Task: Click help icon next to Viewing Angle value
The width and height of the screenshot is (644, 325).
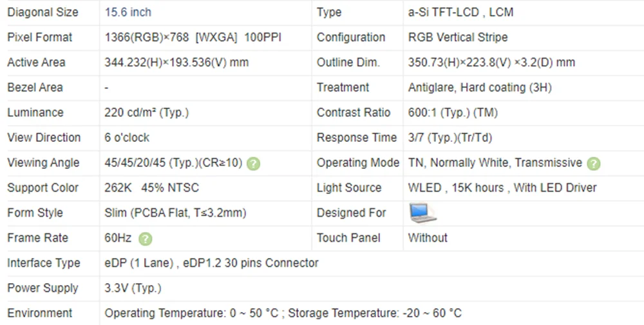Action: coord(253,164)
